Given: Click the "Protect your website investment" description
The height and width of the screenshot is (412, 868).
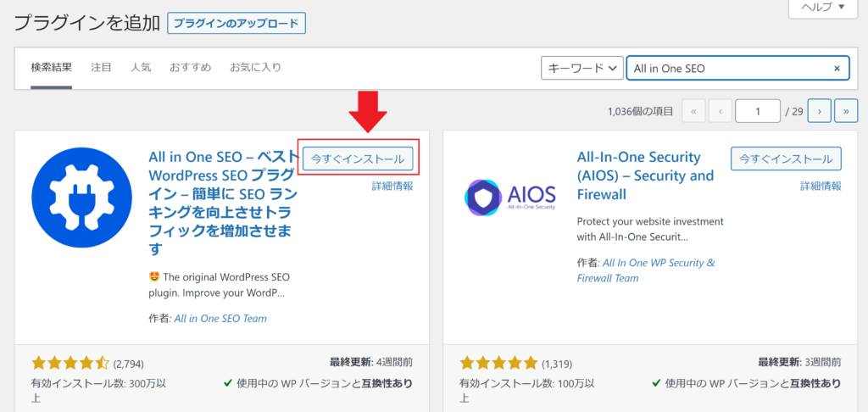Looking at the screenshot, I should (x=650, y=229).
